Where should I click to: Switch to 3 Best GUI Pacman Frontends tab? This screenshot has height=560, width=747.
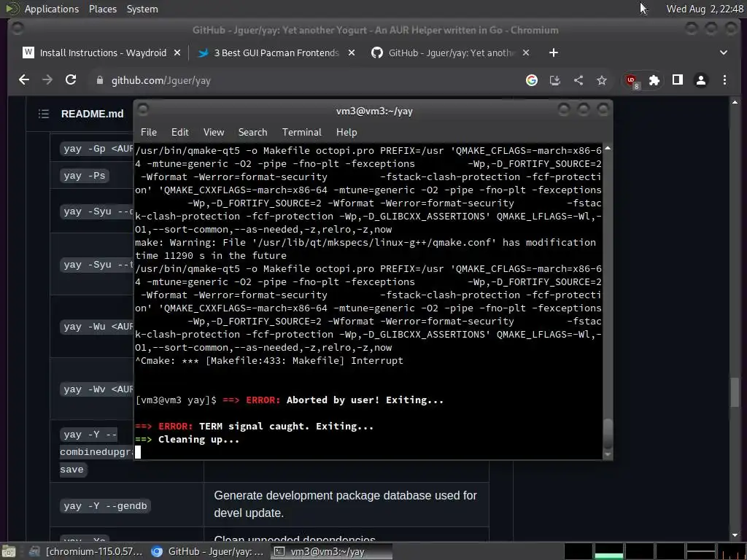(x=276, y=52)
